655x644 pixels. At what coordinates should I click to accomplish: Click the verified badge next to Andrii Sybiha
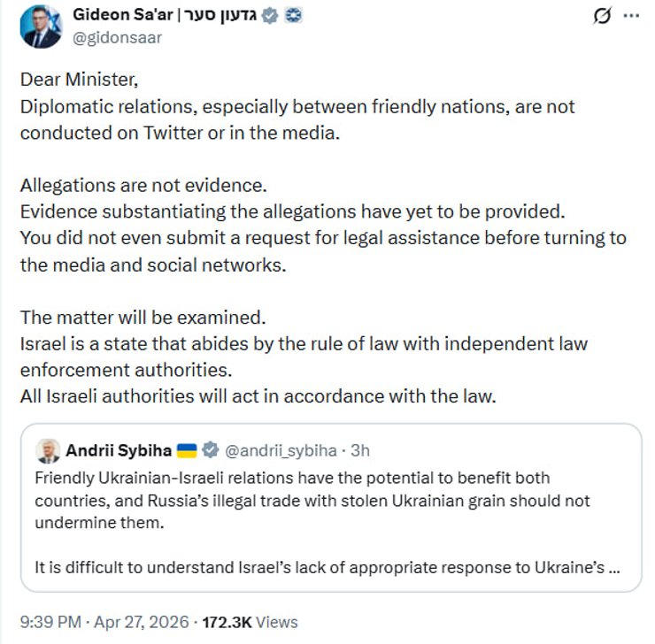click(x=210, y=450)
